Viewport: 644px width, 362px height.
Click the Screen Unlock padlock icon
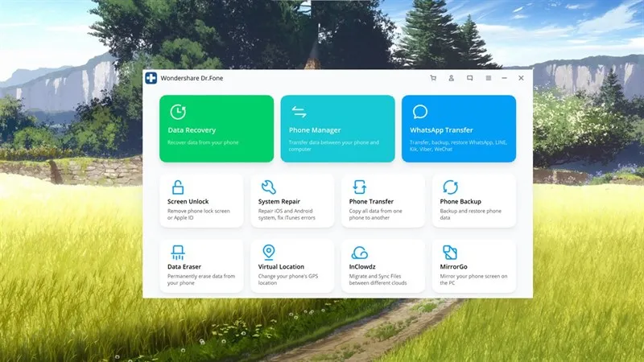tap(178, 187)
